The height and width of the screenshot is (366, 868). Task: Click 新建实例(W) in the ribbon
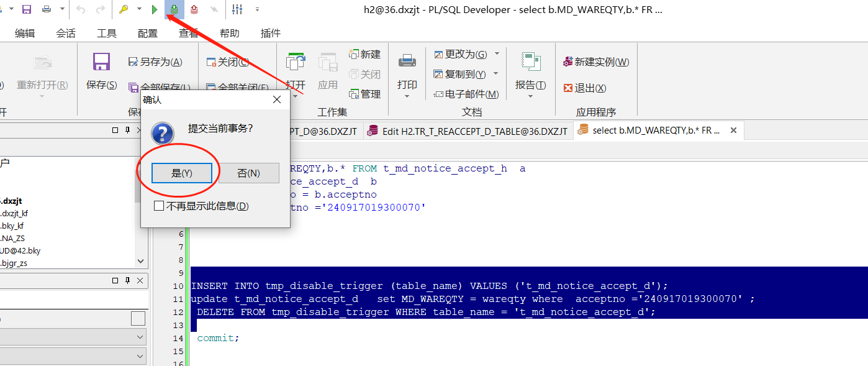(x=596, y=62)
